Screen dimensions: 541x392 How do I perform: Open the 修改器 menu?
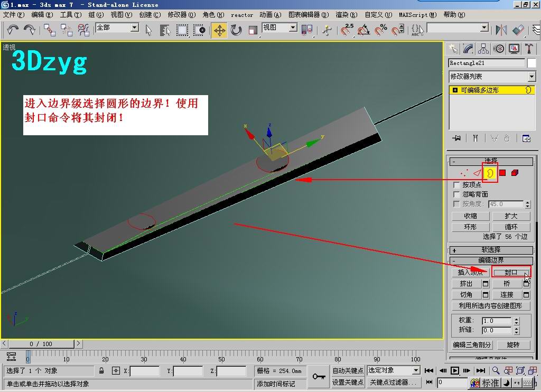click(x=181, y=15)
